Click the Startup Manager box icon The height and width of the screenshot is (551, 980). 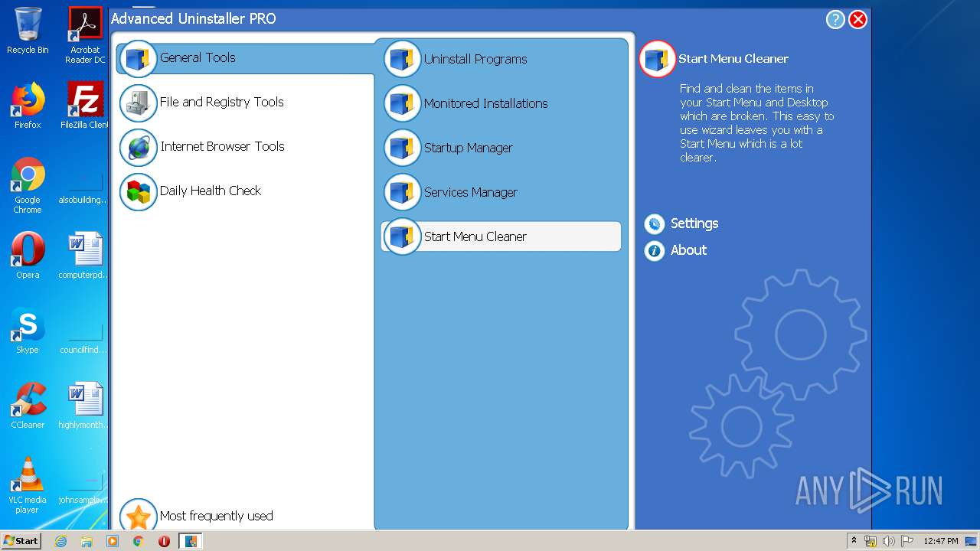coord(402,148)
